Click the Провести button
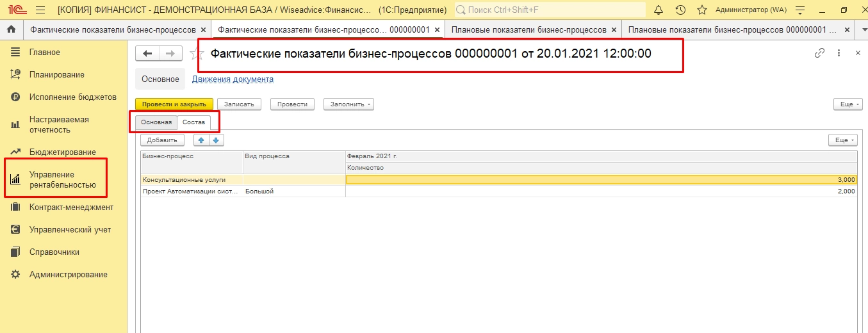Image resolution: width=868 pixels, height=333 pixels. tap(292, 104)
